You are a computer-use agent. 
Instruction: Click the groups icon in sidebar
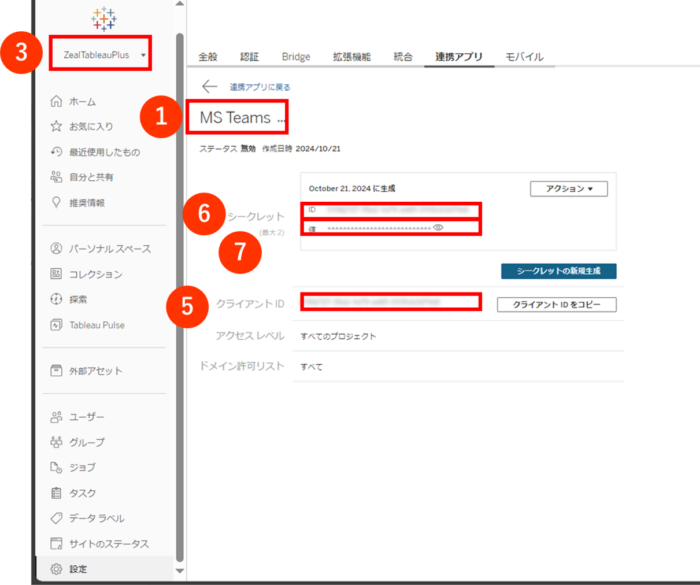56,442
